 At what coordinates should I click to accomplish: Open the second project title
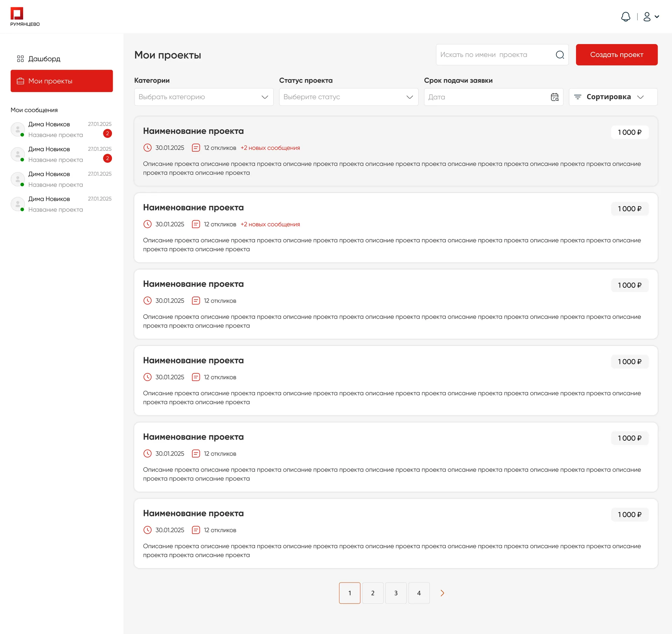193,208
